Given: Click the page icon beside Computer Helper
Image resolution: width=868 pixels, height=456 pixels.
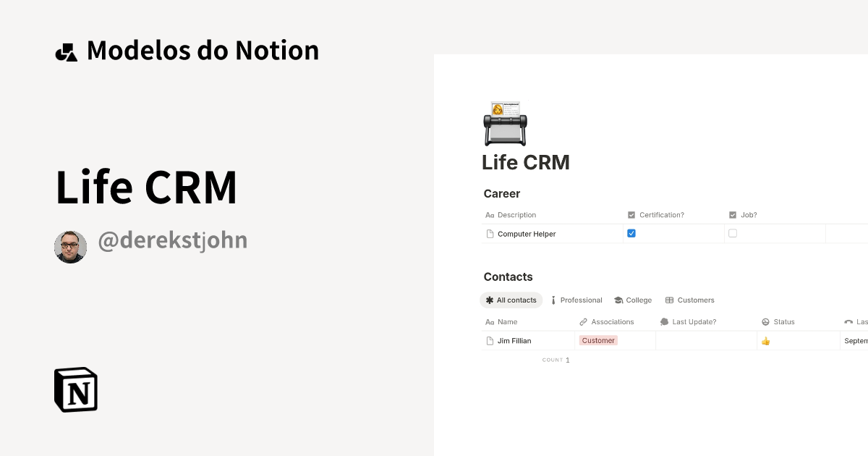Looking at the screenshot, I should coord(489,233).
